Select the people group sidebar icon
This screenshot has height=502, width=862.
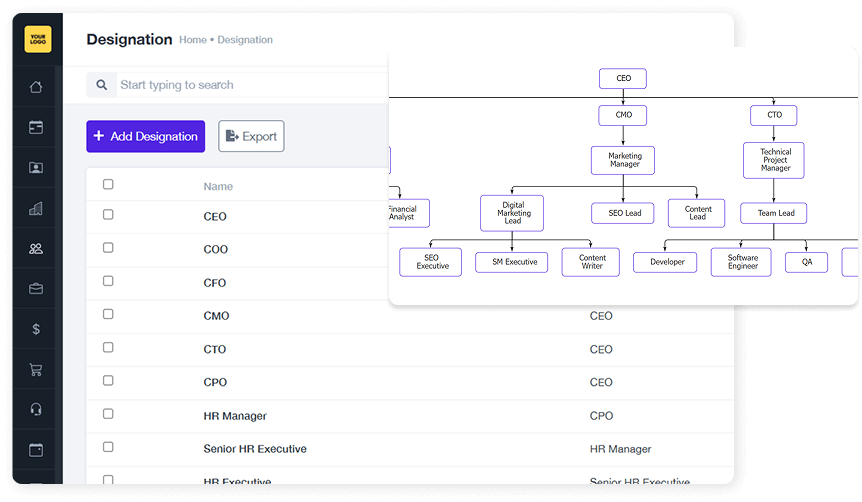[36, 249]
